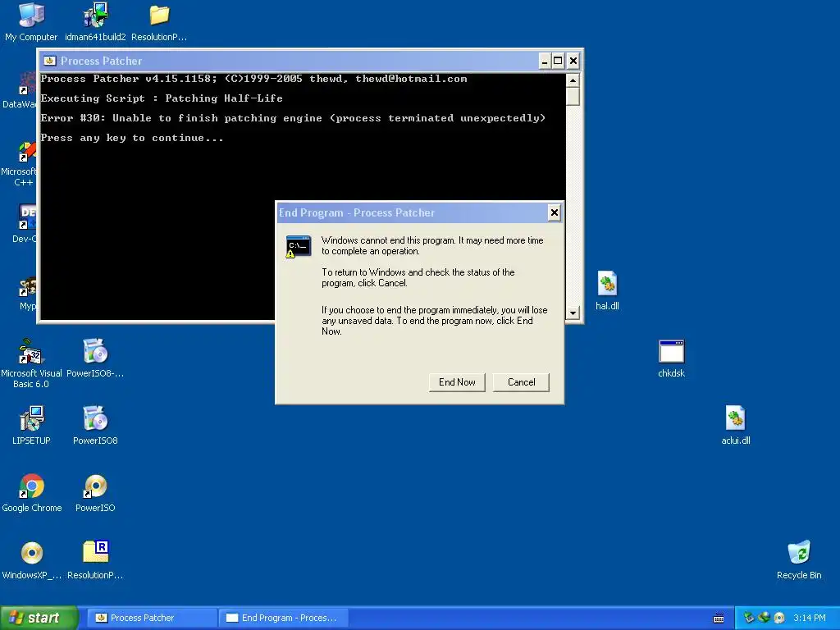Click the taskbar clock showing 3:14 PM
840x630 pixels.
[810, 618]
